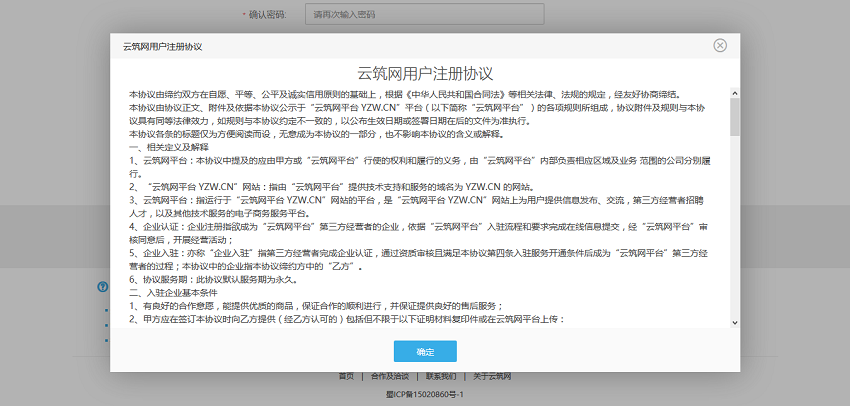Go to 联系我们 in the footer
The width and height of the screenshot is (850, 406).
pyautogui.click(x=441, y=376)
